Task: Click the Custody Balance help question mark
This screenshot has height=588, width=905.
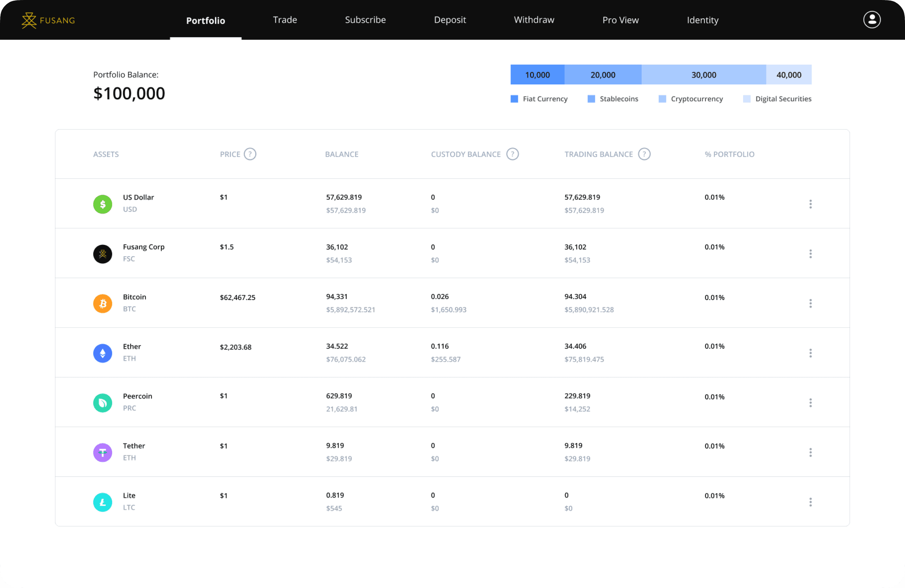Action: tap(512, 154)
